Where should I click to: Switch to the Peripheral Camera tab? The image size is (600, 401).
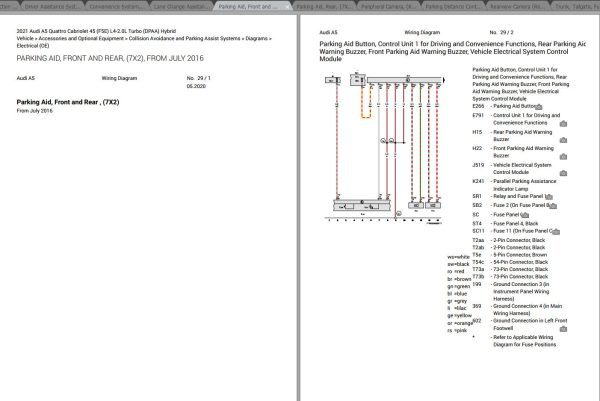(388, 6)
